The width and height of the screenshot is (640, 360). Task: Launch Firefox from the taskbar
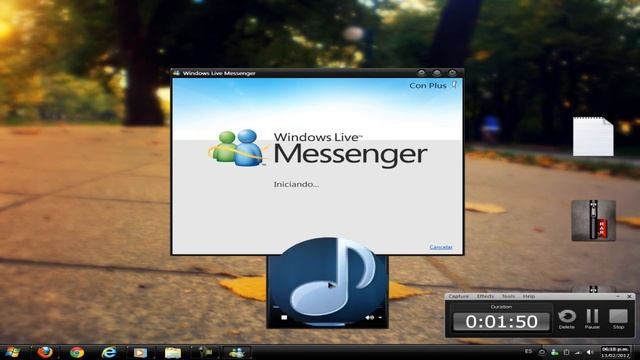coord(45,352)
